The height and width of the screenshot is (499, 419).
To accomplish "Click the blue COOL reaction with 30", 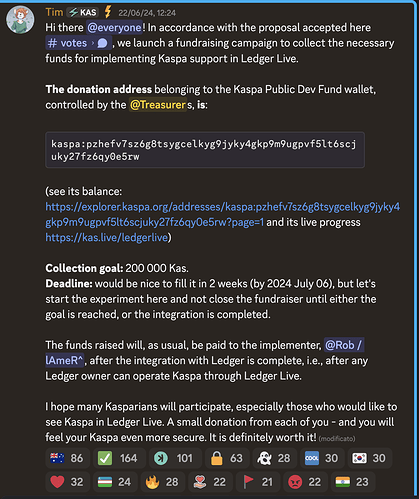I will (x=322, y=458).
